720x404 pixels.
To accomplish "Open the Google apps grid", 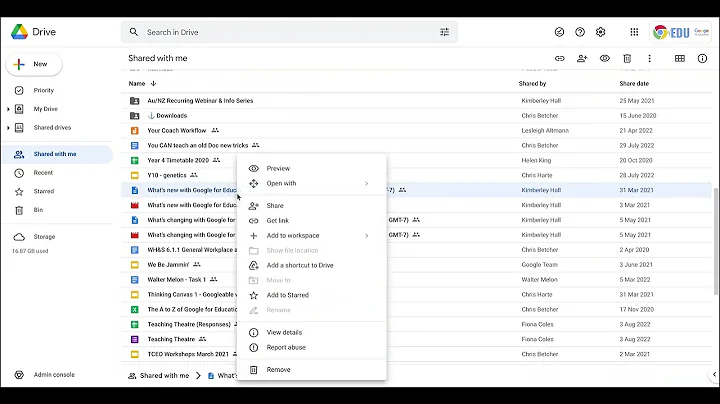I will point(634,32).
